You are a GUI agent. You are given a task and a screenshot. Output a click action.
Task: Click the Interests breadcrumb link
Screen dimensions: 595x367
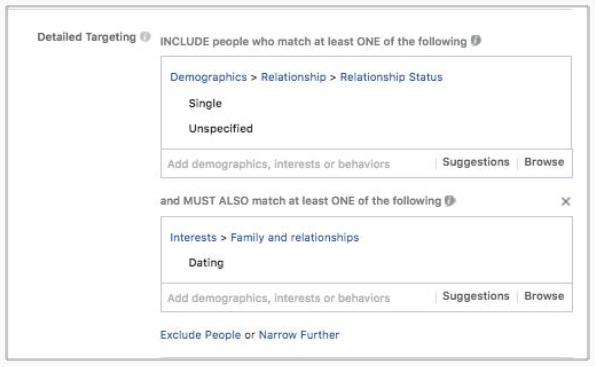click(x=193, y=238)
